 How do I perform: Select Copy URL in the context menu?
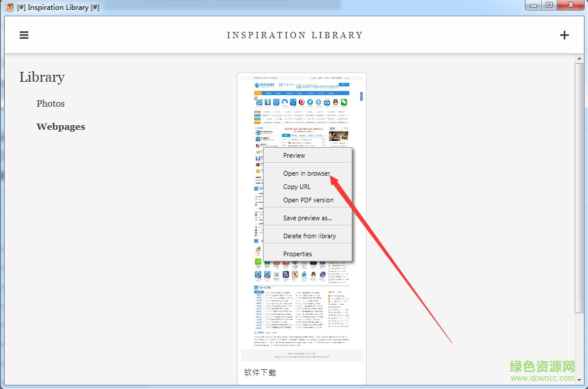coord(297,187)
